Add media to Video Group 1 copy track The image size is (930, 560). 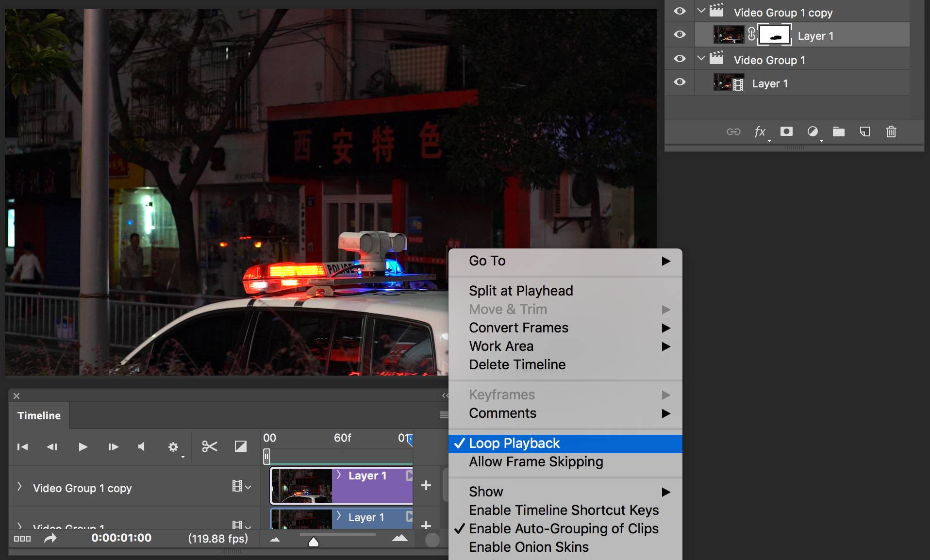426,485
